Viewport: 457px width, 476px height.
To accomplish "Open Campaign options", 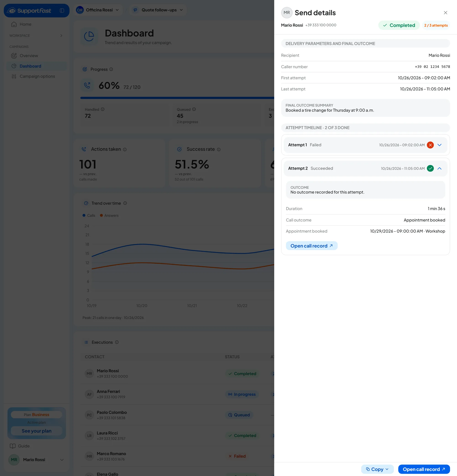I will [x=36, y=76].
